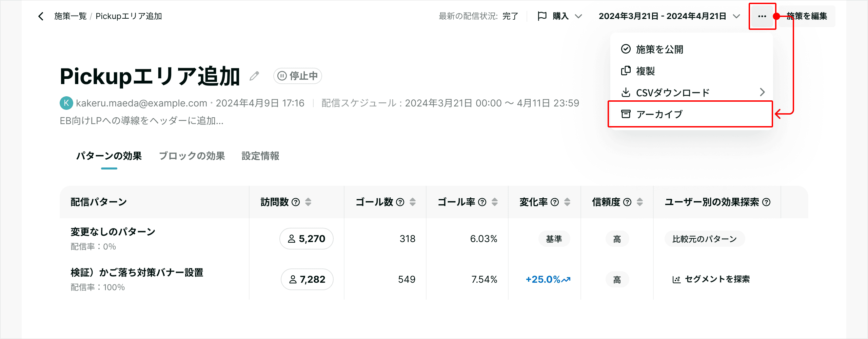Expand CSVダウンロード submenu
868x339 pixels.
pyautogui.click(x=691, y=92)
